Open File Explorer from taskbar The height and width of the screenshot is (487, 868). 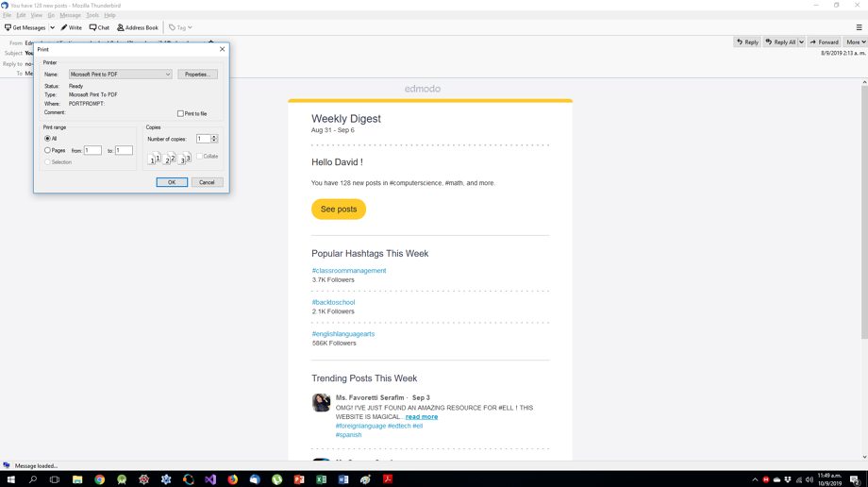tap(77, 479)
